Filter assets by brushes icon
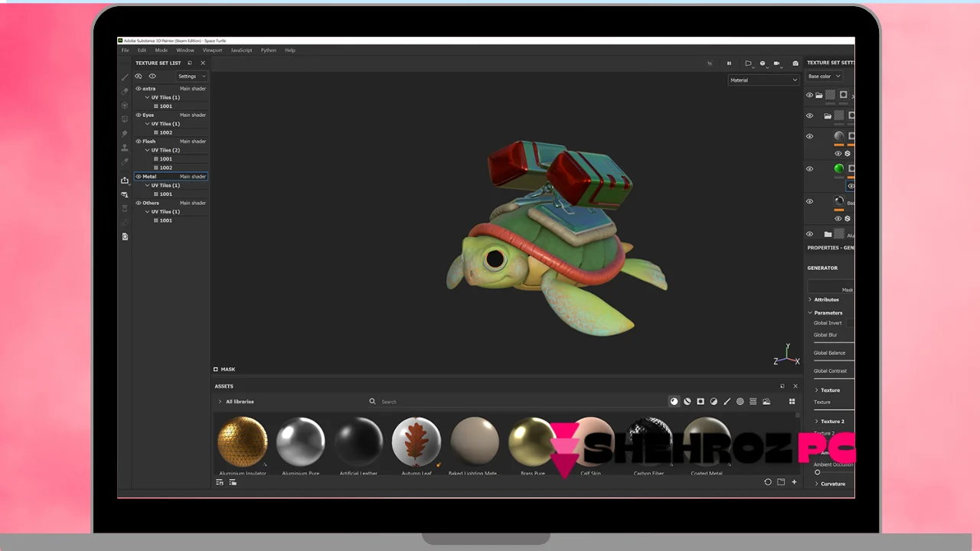The height and width of the screenshot is (551, 980). click(727, 401)
